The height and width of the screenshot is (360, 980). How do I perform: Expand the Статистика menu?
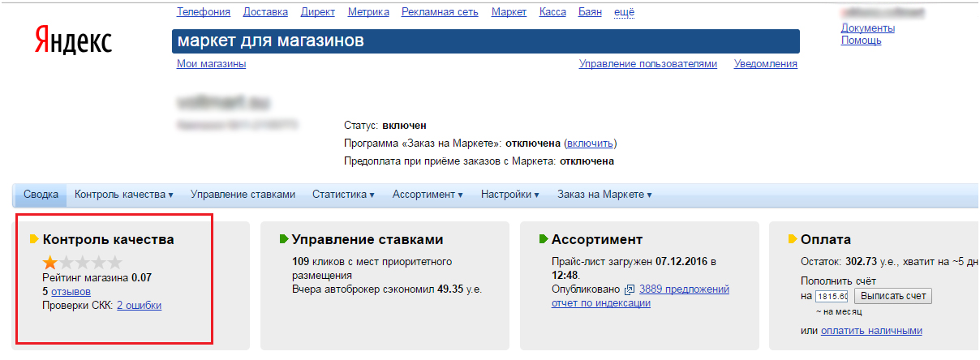tap(343, 195)
